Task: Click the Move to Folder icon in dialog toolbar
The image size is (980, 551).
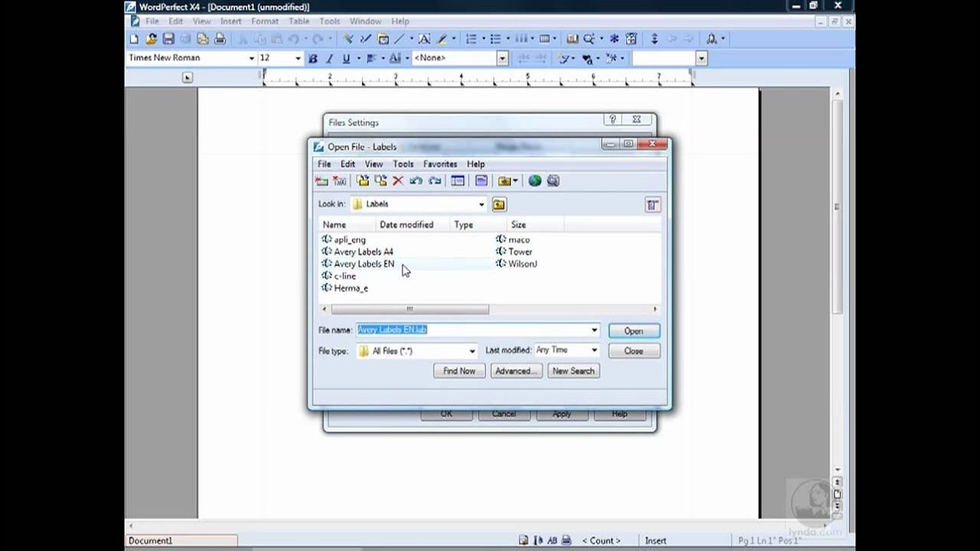Action: [x=381, y=181]
